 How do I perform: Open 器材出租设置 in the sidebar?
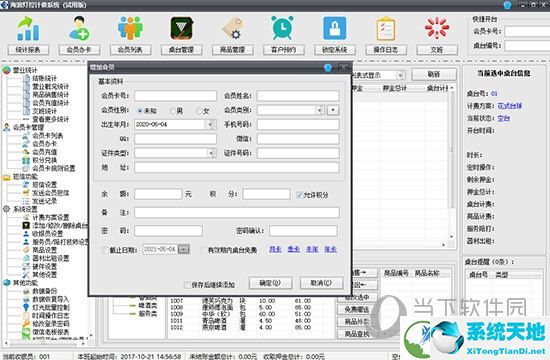pos(51,258)
